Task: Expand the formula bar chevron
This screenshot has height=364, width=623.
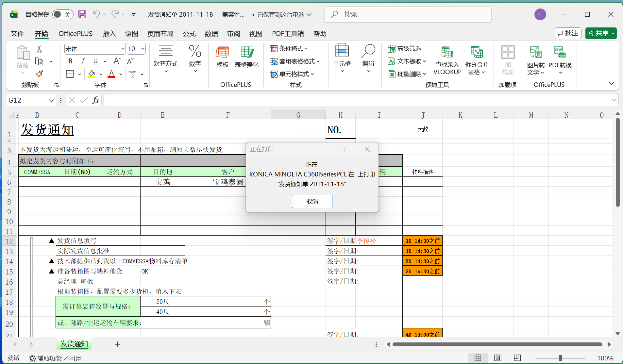Action: point(614,100)
